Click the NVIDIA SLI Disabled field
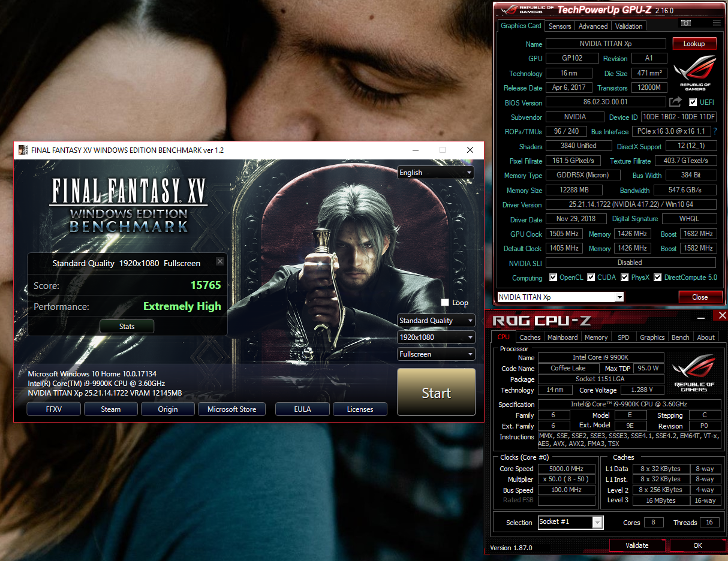 point(630,263)
